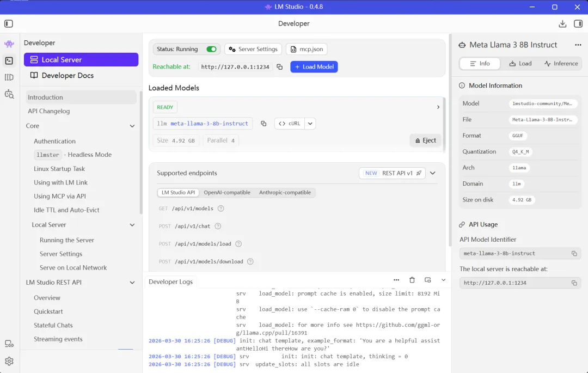Open the Stateful Chats docs page
The image size is (588, 373).
tap(53, 326)
